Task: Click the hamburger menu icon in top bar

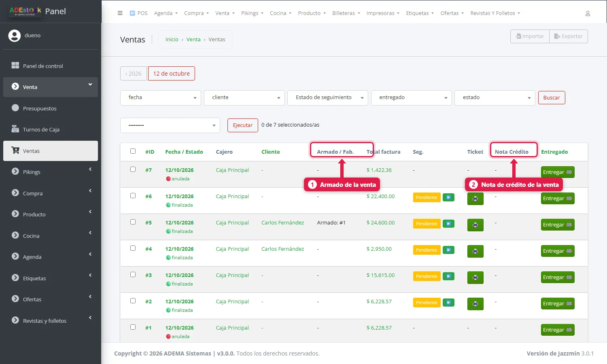Action: pyautogui.click(x=120, y=13)
